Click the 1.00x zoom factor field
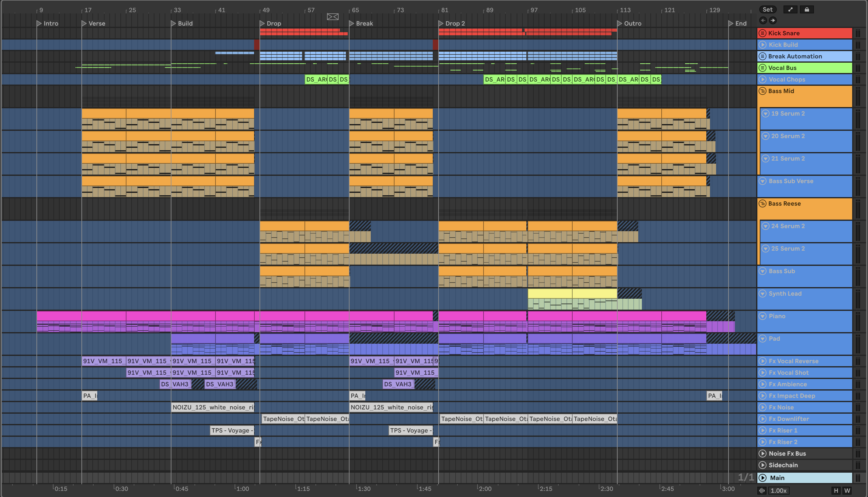Image resolution: width=868 pixels, height=497 pixels. pyautogui.click(x=779, y=491)
